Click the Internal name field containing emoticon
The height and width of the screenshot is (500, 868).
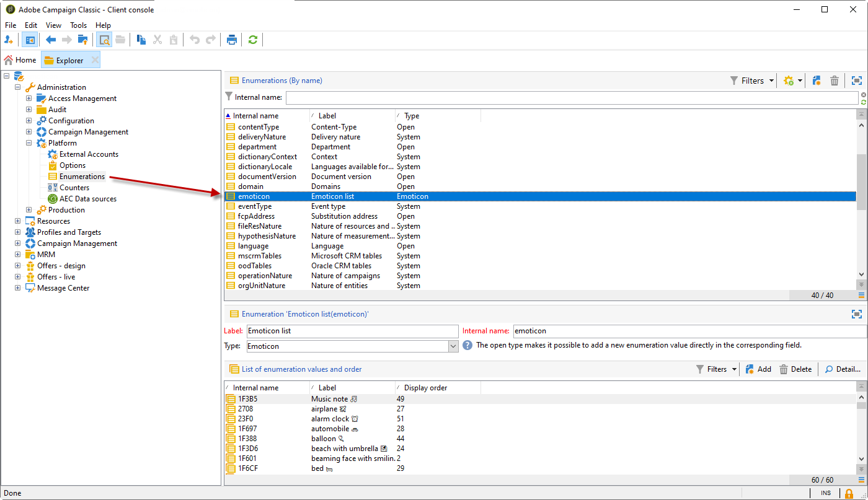(x=689, y=331)
